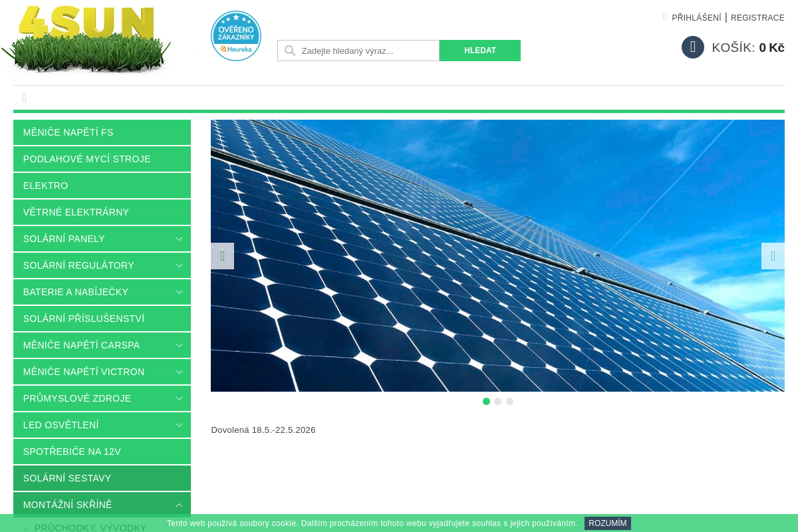Open LED osvětlení category label
This screenshot has height=532, width=798.
(x=61, y=425)
